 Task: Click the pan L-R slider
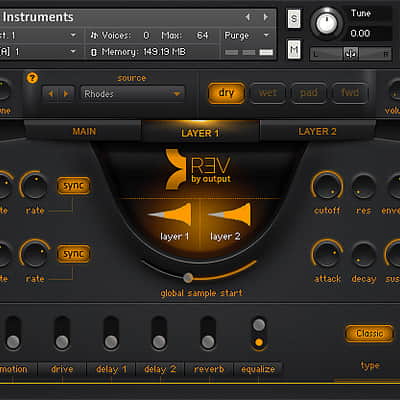click(351, 54)
